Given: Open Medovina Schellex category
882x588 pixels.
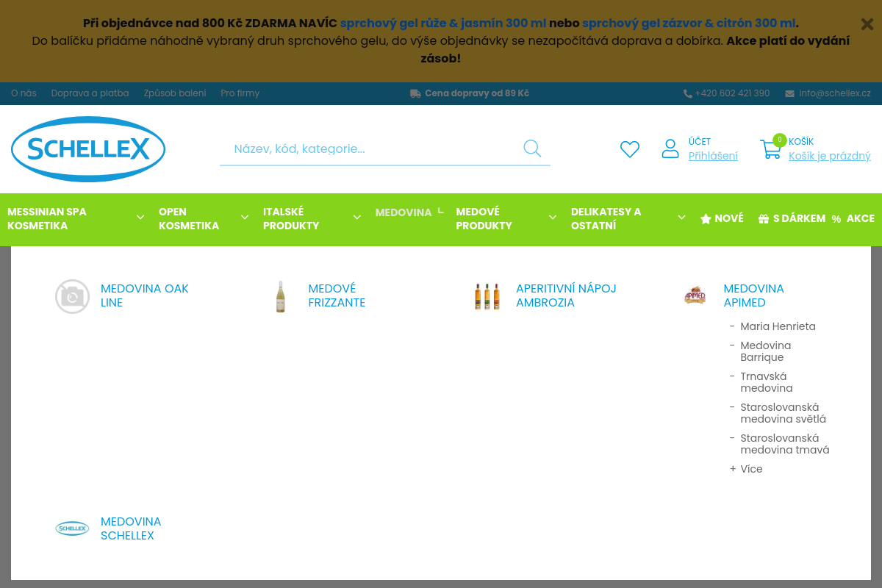Looking at the screenshot, I should [x=131, y=528].
